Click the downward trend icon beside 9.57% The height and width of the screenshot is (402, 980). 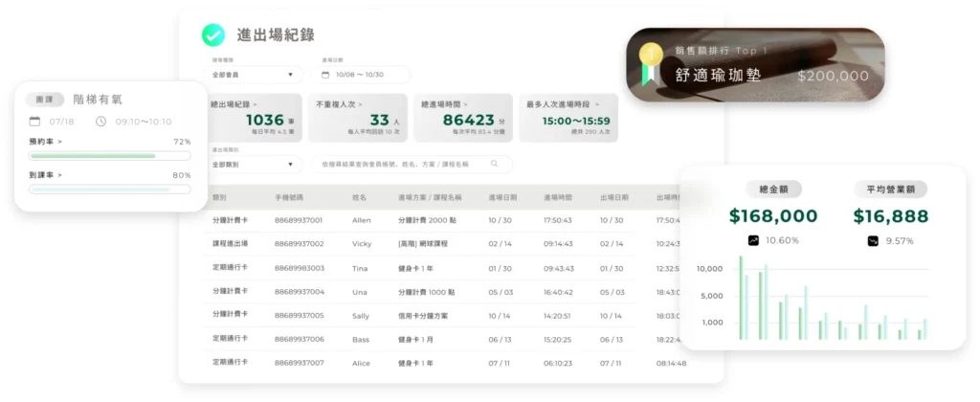pos(873,240)
